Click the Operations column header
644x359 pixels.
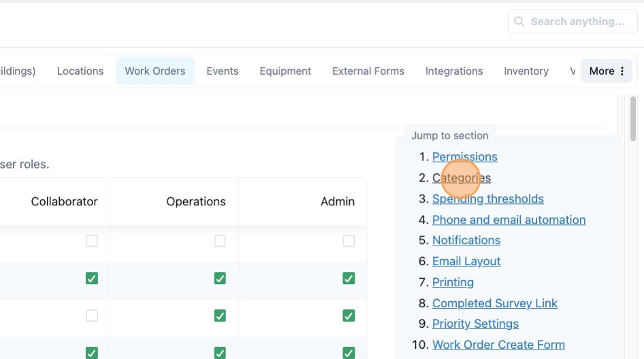click(196, 201)
